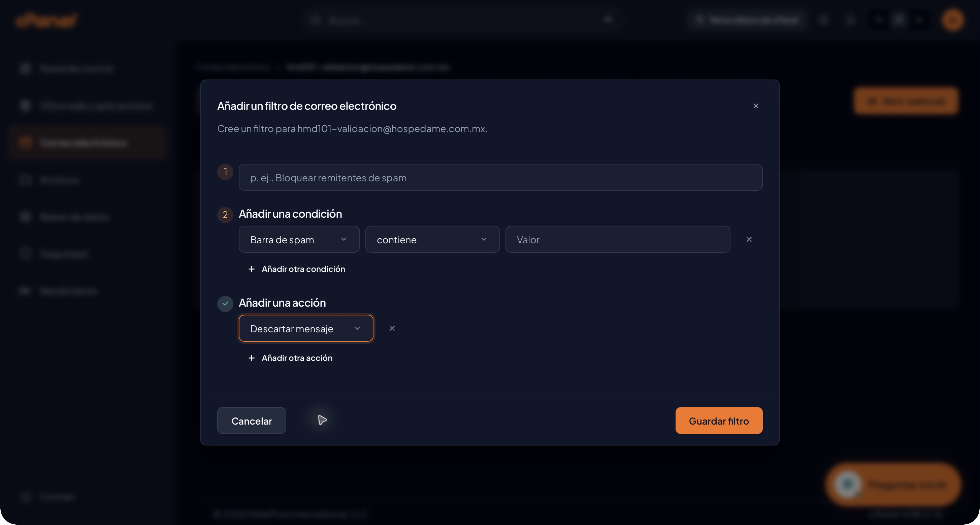Save with the Guardar filtro button
Viewport: 980px width, 525px height.
point(719,421)
